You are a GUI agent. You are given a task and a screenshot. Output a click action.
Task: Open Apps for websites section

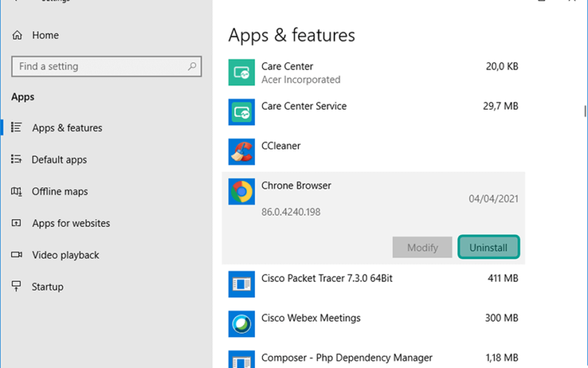click(x=71, y=224)
